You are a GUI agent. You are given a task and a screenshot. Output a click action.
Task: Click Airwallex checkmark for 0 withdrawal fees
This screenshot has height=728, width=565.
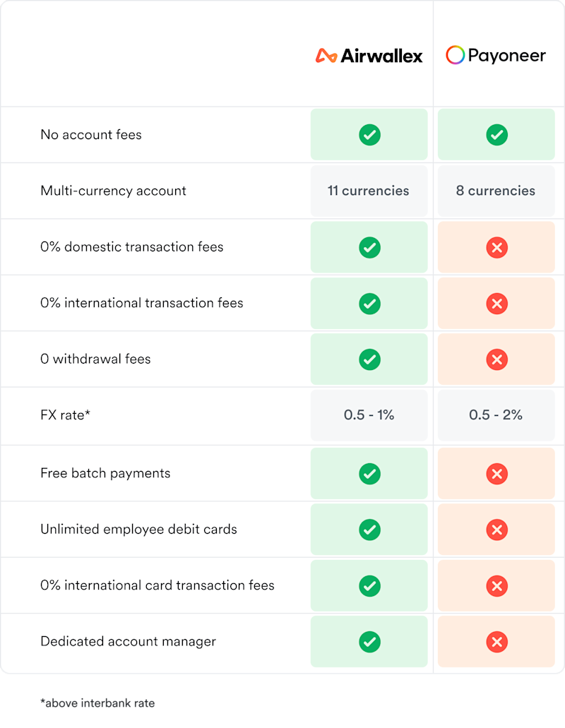pos(369,359)
